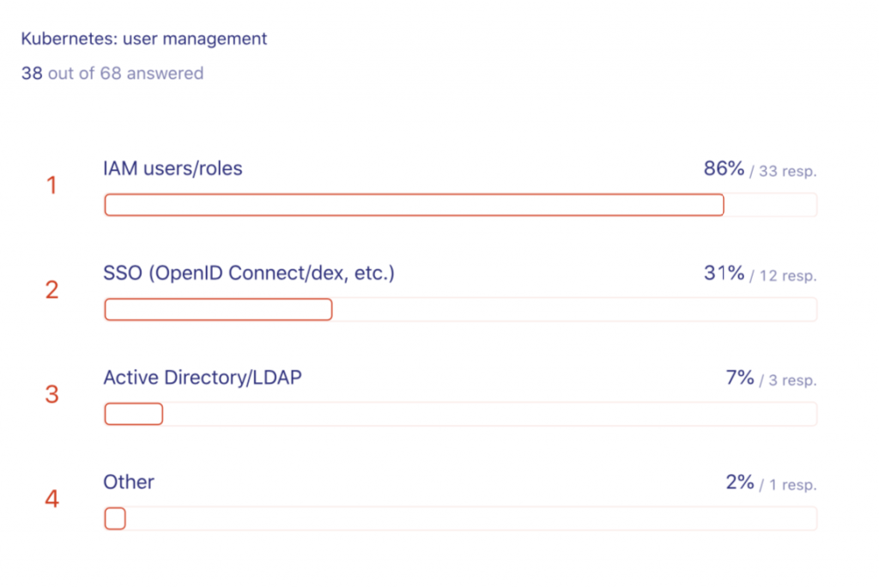Click the 86% / 33 resp. value
879x588 pixels.
pyautogui.click(x=760, y=169)
